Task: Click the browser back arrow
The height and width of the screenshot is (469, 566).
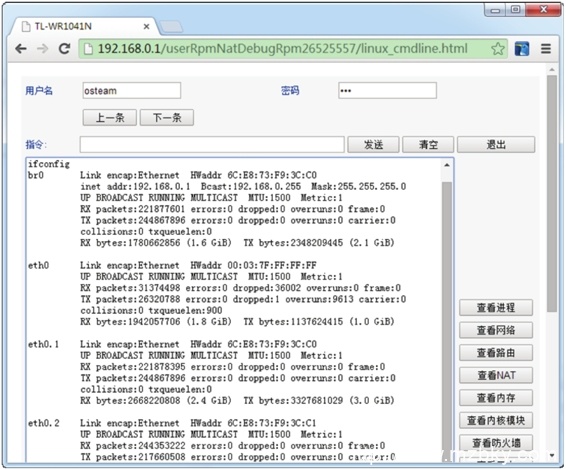Action: pyautogui.click(x=21, y=48)
